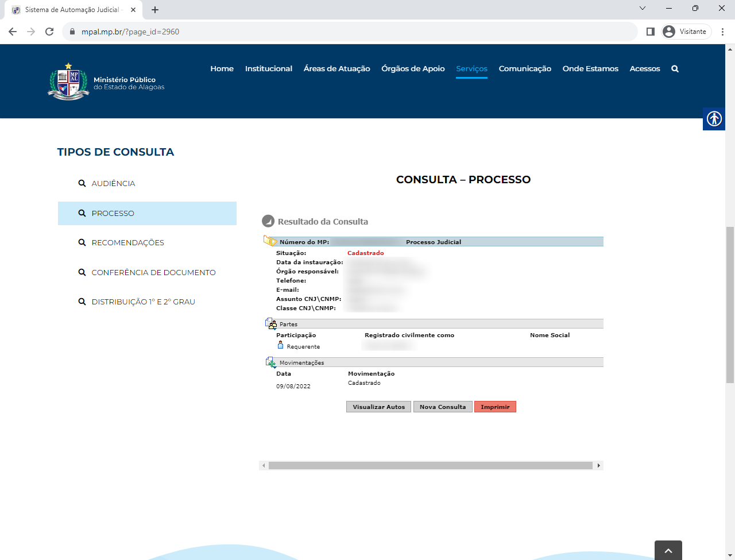Reload the current page
Image resolution: width=735 pixels, height=560 pixels.
pos(49,32)
